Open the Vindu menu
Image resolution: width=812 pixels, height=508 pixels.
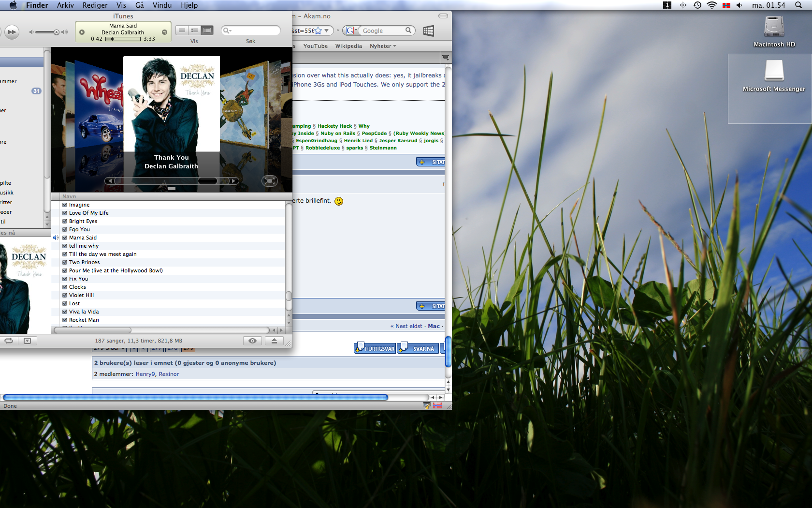click(x=162, y=5)
